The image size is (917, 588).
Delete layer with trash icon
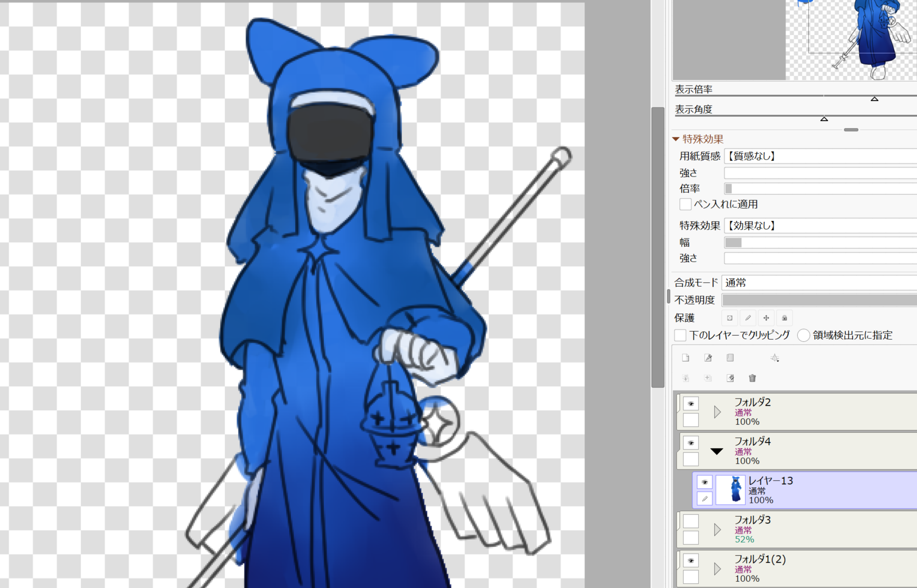click(753, 378)
